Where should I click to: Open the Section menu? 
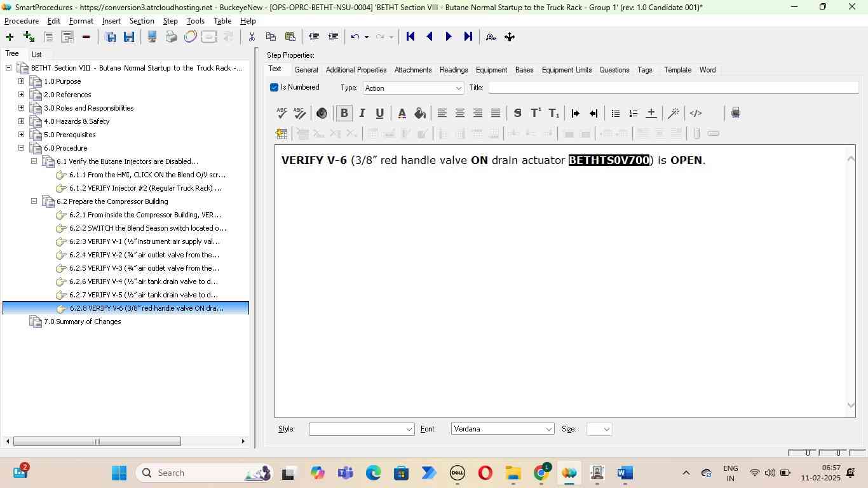(x=141, y=21)
